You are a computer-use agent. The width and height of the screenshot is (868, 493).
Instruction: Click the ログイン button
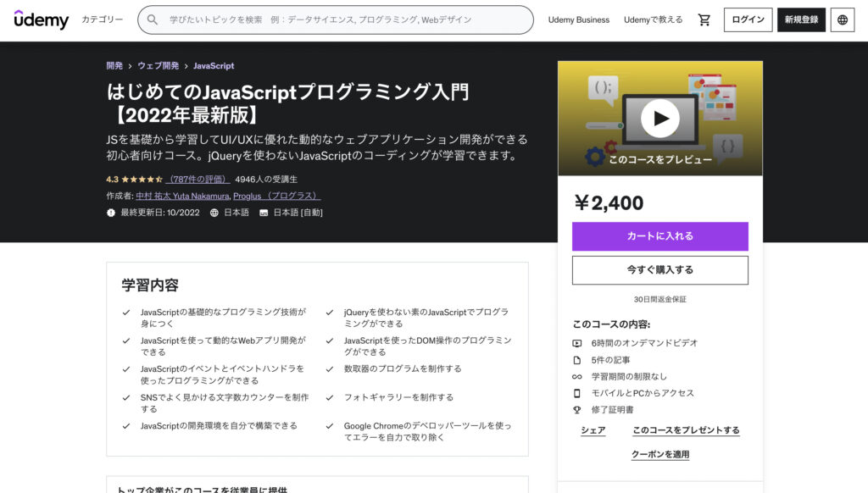pyautogui.click(x=748, y=20)
